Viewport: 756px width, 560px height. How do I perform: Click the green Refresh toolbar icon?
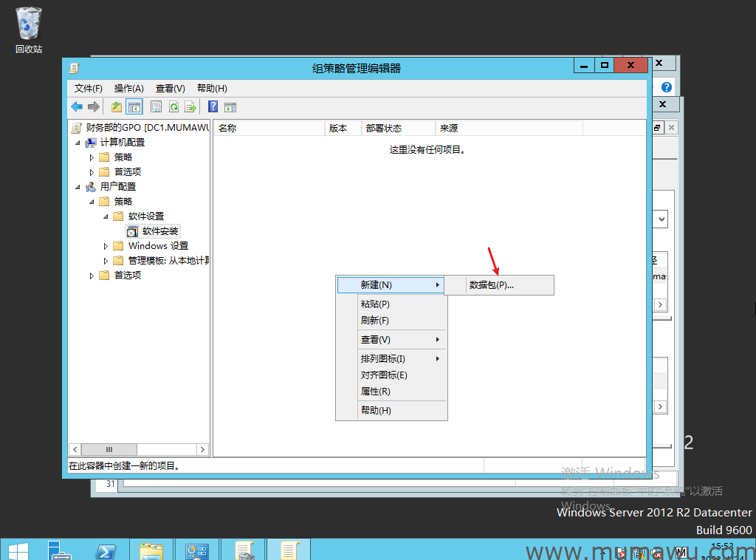tap(173, 106)
